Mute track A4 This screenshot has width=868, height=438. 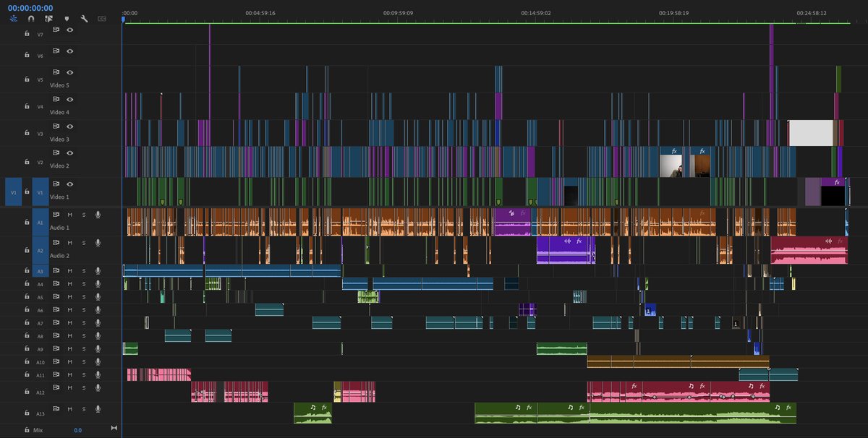(70, 284)
